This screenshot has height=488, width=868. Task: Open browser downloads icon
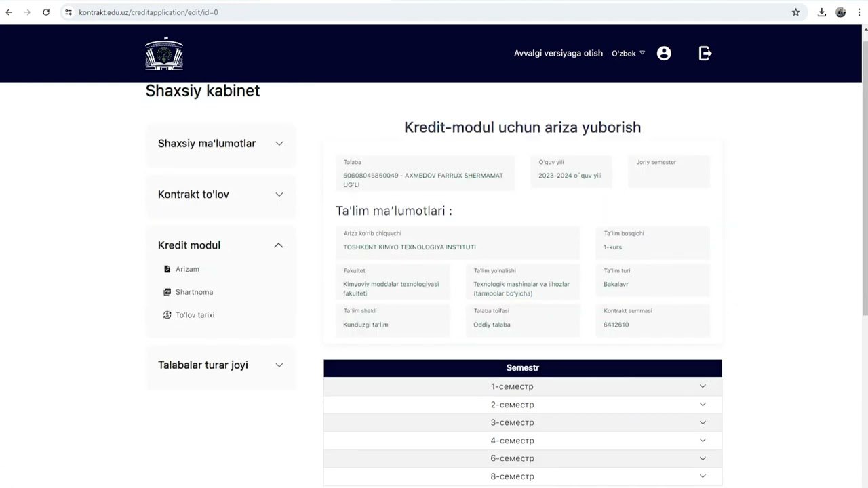[x=821, y=12]
